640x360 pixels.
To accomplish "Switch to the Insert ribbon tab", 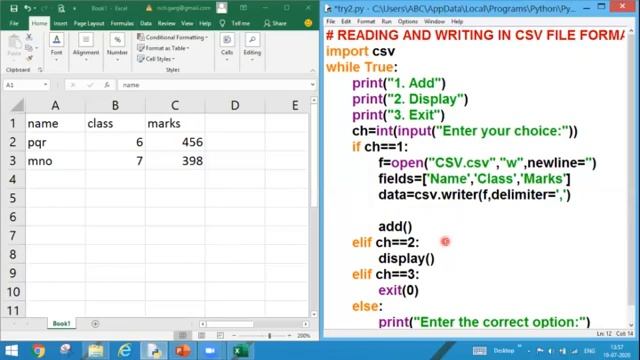I will [x=60, y=24].
